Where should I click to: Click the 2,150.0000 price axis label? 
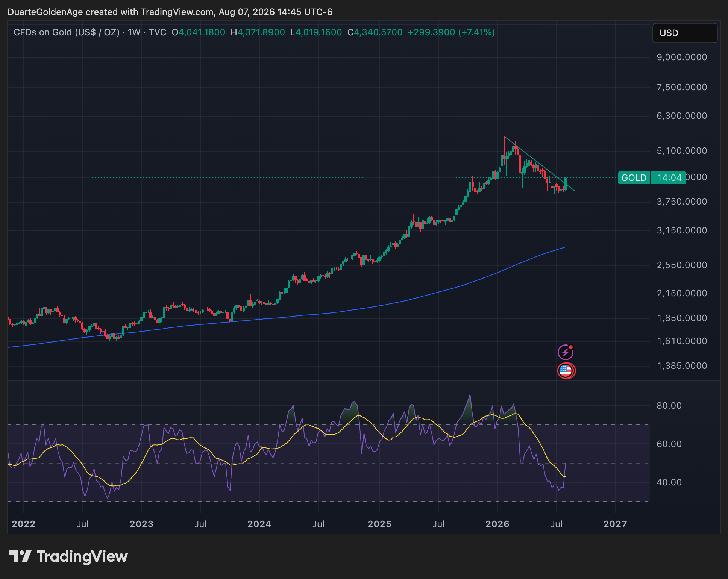pyautogui.click(x=682, y=293)
